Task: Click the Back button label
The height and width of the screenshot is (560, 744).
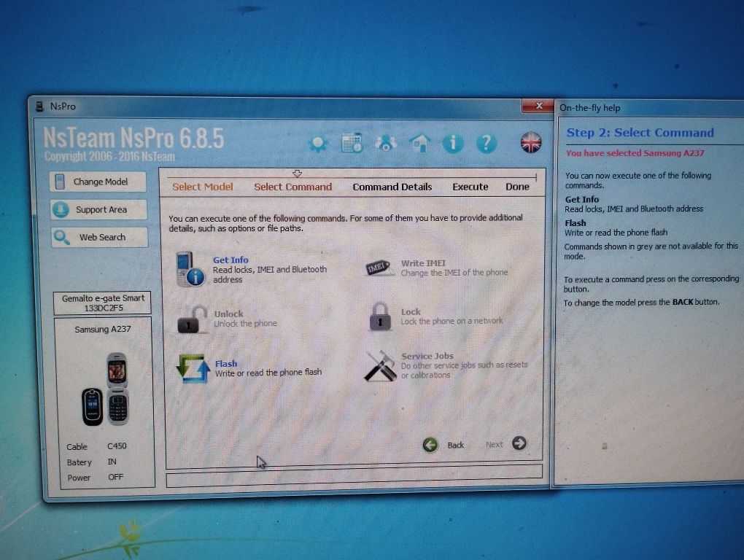Action: point(455,446)
